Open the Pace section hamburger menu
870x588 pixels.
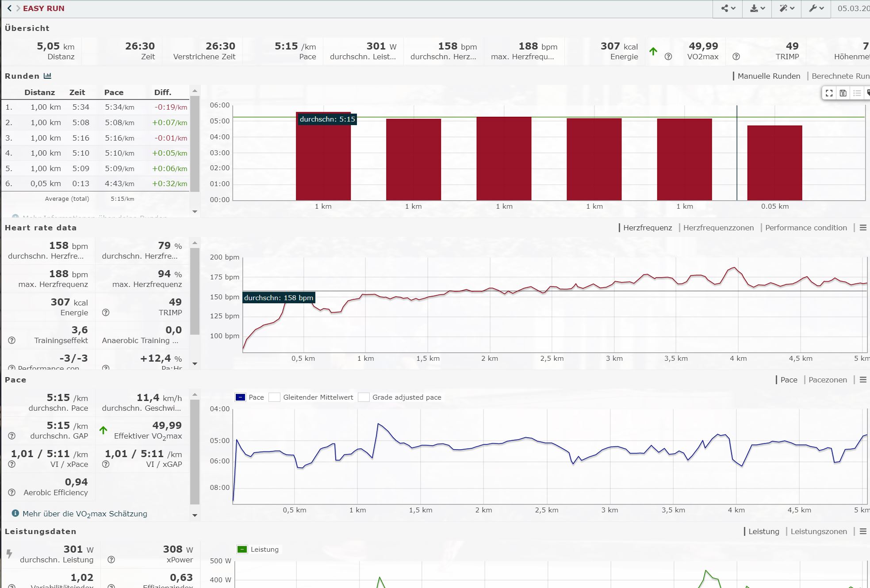pos(863,380)
